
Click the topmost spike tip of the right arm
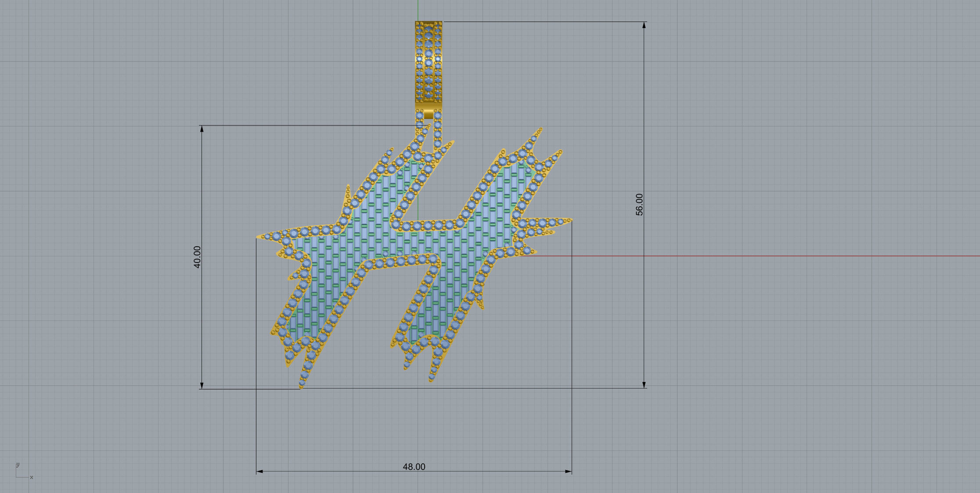coord(541,129)
